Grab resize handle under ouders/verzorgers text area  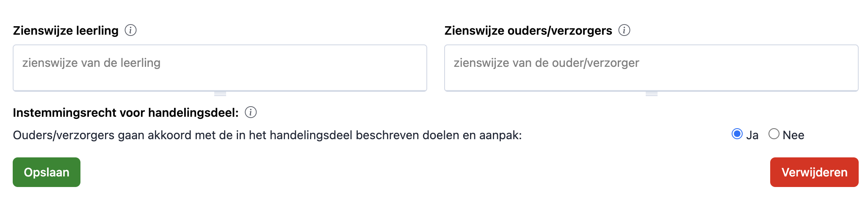coord(652,93)
